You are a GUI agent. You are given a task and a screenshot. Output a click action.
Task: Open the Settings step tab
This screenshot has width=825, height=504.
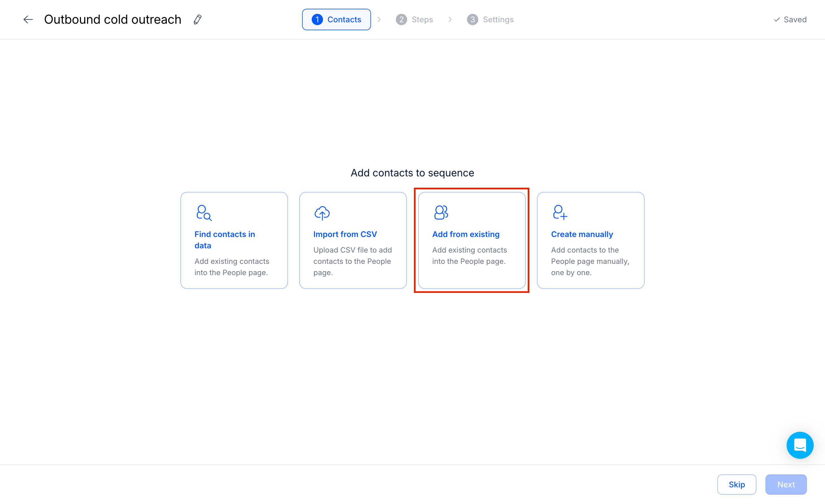pyautogui.click(x=490, y=19)
